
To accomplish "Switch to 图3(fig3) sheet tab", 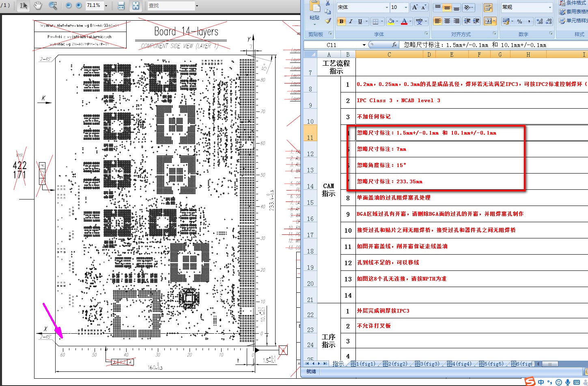I will click(x=427, y=364).
